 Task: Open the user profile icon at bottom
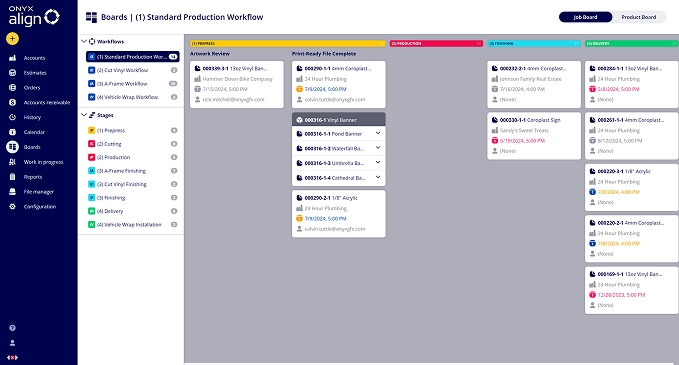(12, 343)
